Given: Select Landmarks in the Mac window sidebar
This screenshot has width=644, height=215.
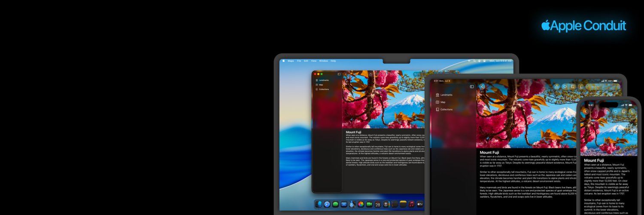Looking at the screenshot, I should click(322, 80).
